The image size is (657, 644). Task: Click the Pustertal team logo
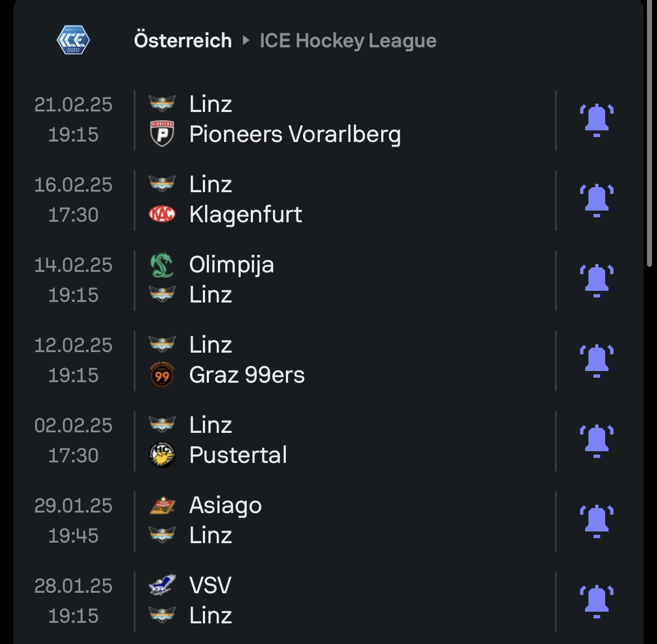[x=162, y=455]
